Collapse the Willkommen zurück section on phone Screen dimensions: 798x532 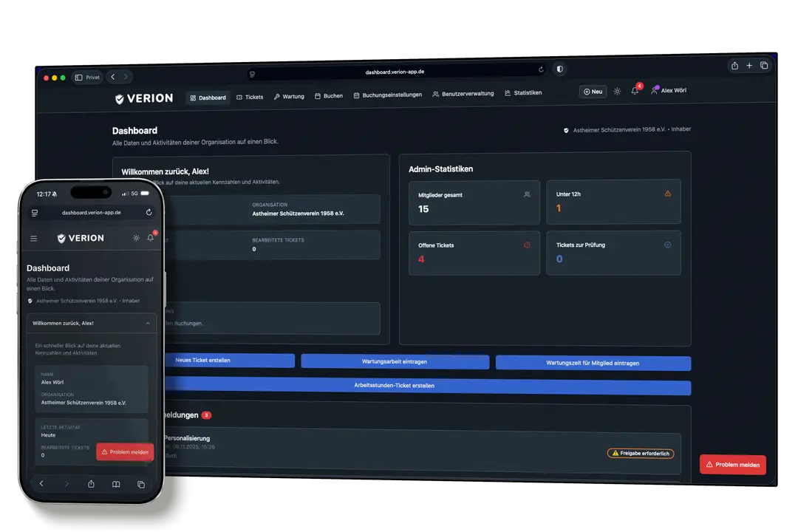148,323
